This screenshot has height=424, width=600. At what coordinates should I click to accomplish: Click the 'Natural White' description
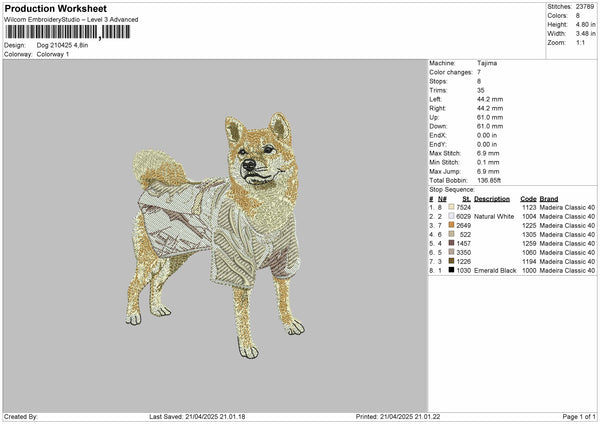[x=494, y=217]
